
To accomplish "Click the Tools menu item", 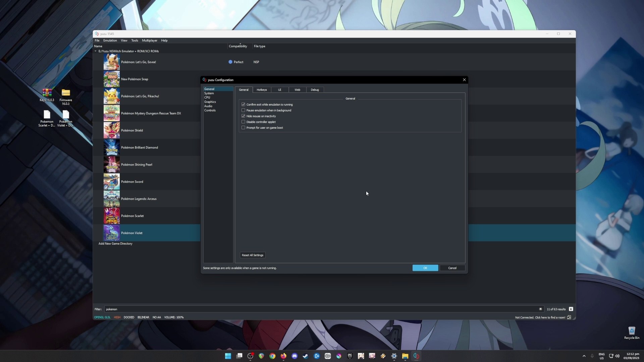I will pyautogui.click(x=135, y=40).
